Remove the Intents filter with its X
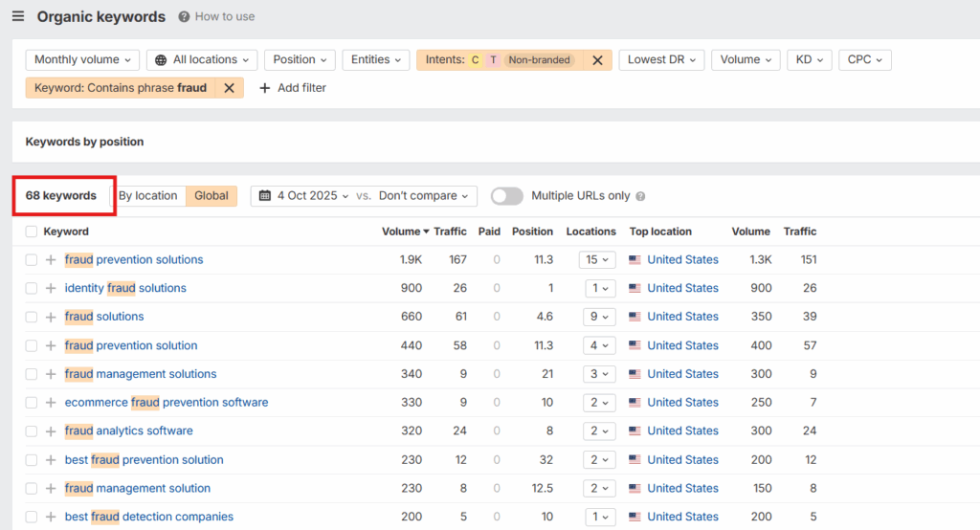980x530 pixels. pyautogui.click(x=597, y=60)
